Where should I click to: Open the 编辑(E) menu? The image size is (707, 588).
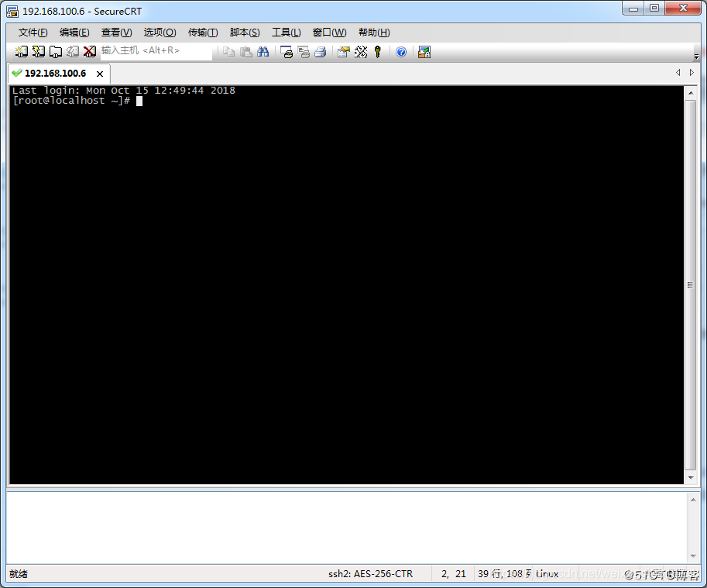tap(74, 33)
